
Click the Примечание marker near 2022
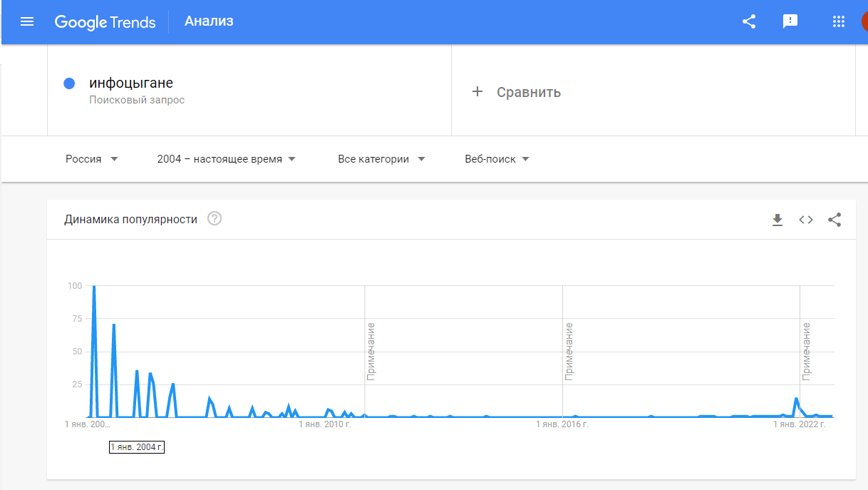(806, 350)
